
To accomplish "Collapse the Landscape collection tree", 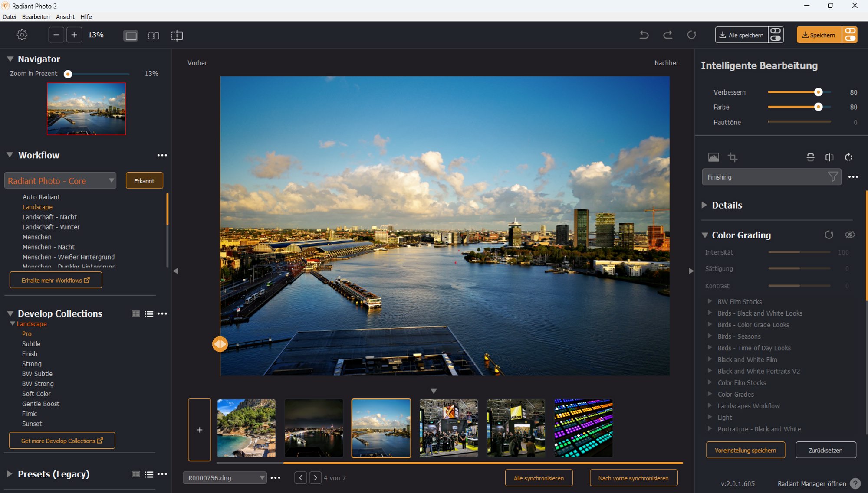I will coord(13,324).
